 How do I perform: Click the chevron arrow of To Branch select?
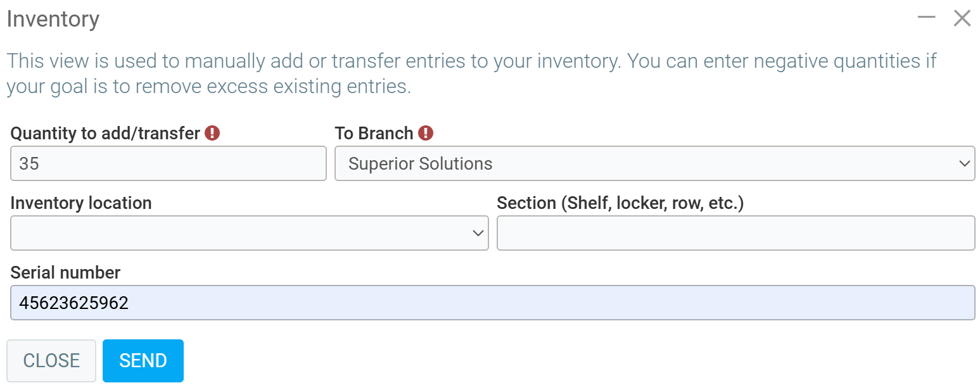pos(964,163)
